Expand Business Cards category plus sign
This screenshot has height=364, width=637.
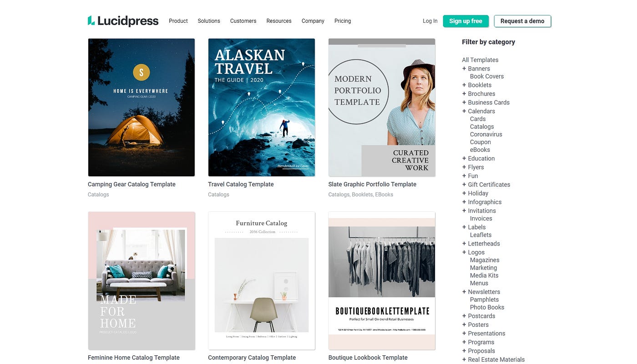tap(464, 102)
